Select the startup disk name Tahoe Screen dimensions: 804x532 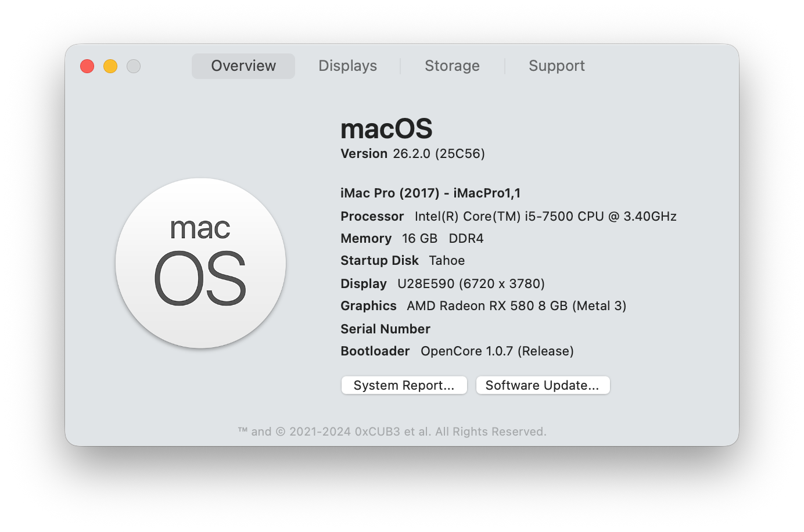pos(447,260)
